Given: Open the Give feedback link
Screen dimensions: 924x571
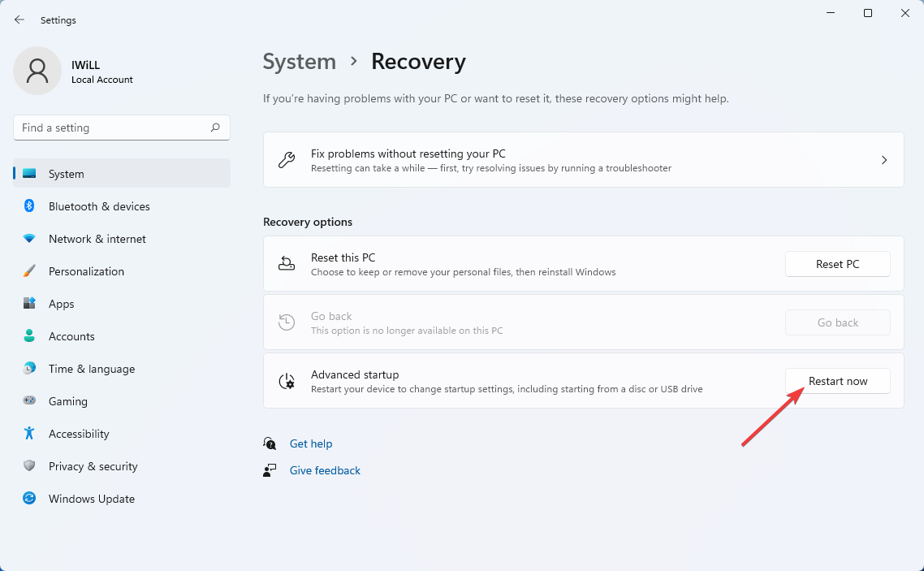Looking at the screenshot, I should click(325, 470).
